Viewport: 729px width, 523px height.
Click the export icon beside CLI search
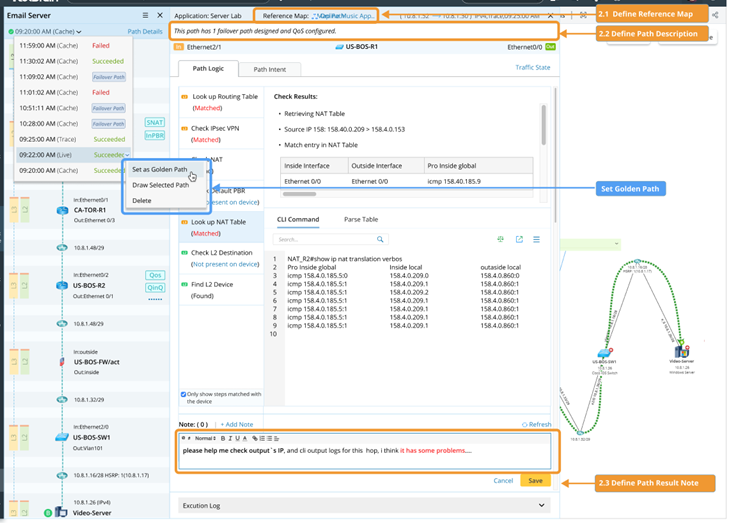coord(519,240)
